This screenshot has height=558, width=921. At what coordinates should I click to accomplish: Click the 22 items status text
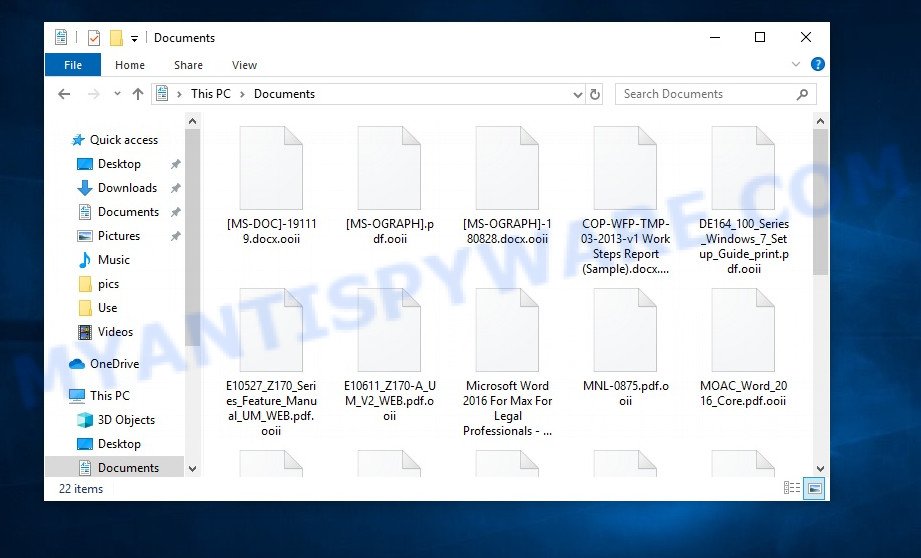(x=81, y=489)
